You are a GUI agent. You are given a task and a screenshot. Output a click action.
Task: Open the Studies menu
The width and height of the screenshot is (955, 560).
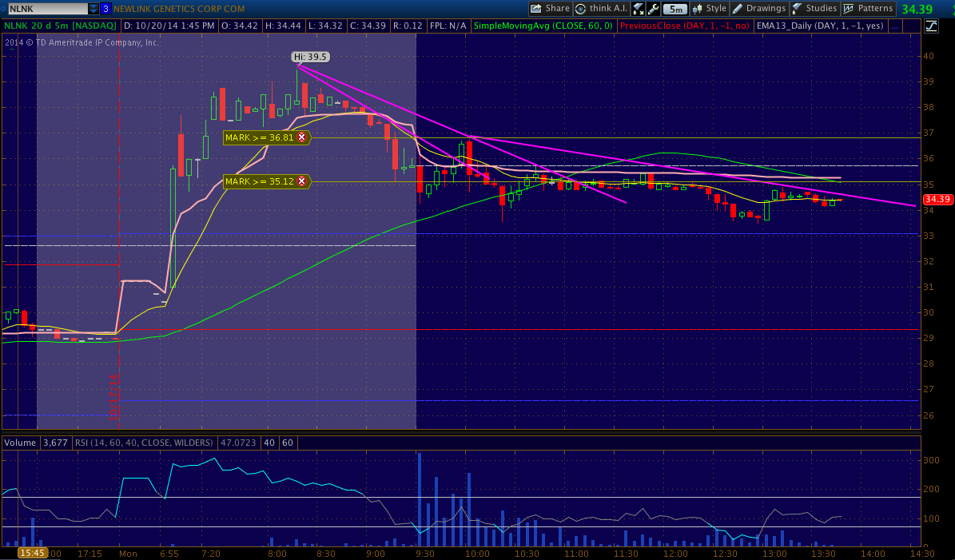(814, 9)
